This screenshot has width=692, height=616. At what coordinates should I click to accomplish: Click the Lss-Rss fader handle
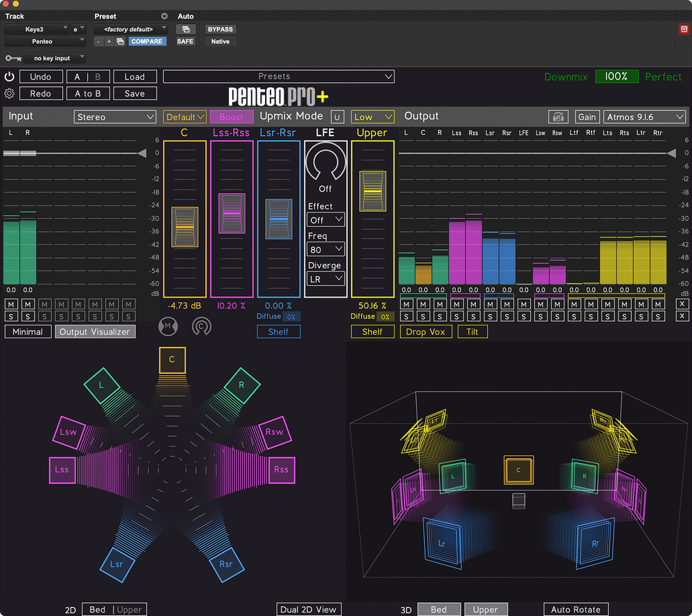point(232,213)
